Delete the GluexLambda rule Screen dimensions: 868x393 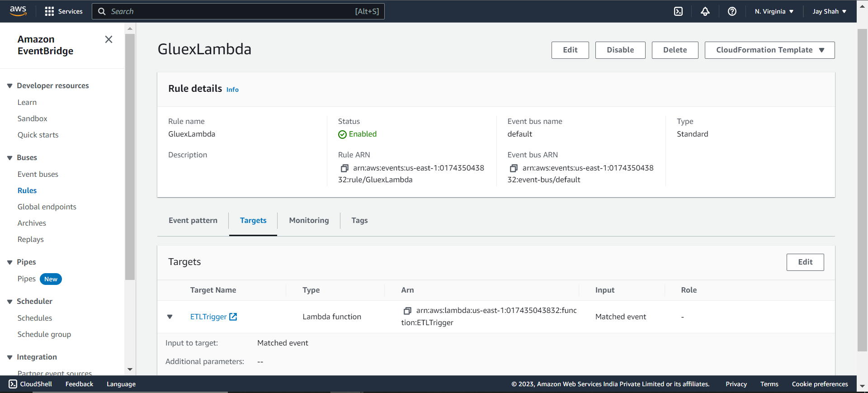(675, 50)
